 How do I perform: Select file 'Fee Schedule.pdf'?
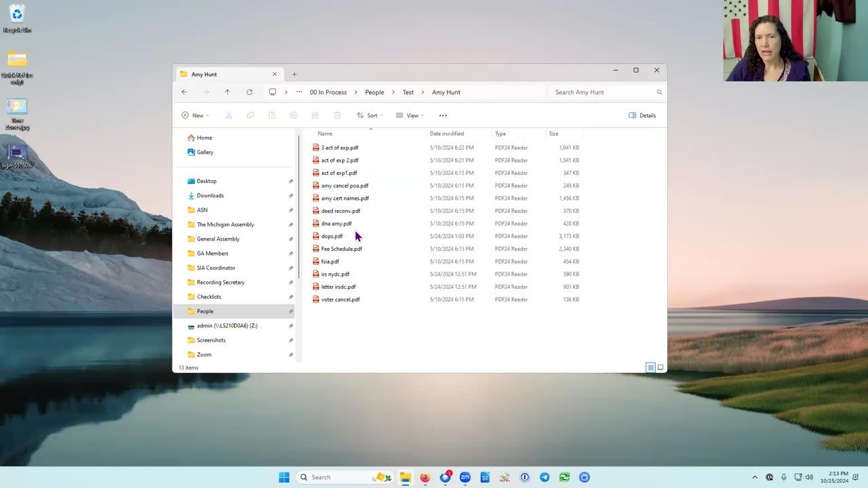pos(342,249)
